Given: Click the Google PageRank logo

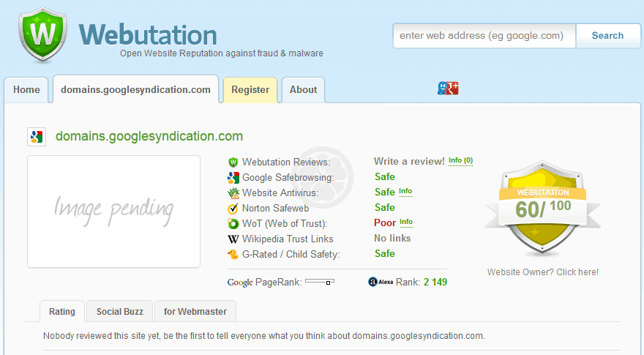Looking at the screenshot, I should 240,283.
